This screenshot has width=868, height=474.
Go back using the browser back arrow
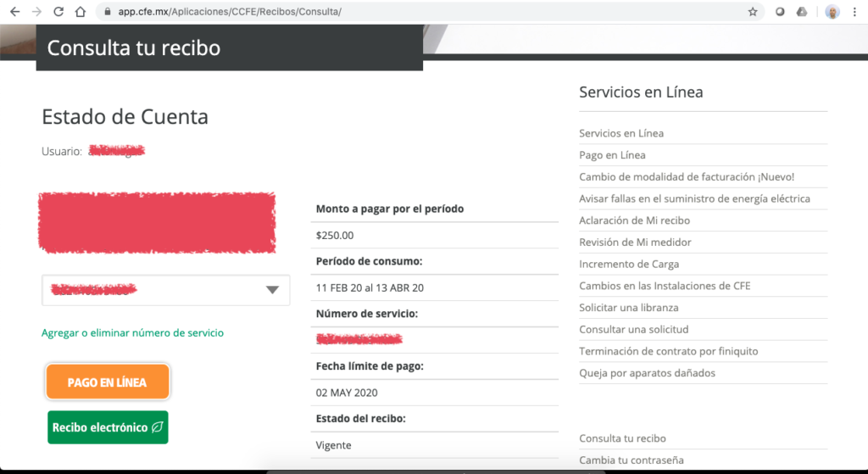point(15,12)
